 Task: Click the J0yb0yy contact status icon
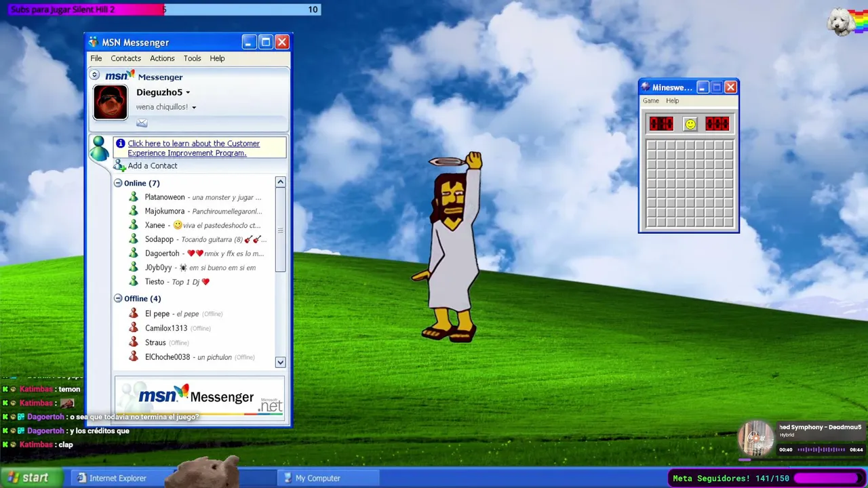coord(134,267)
